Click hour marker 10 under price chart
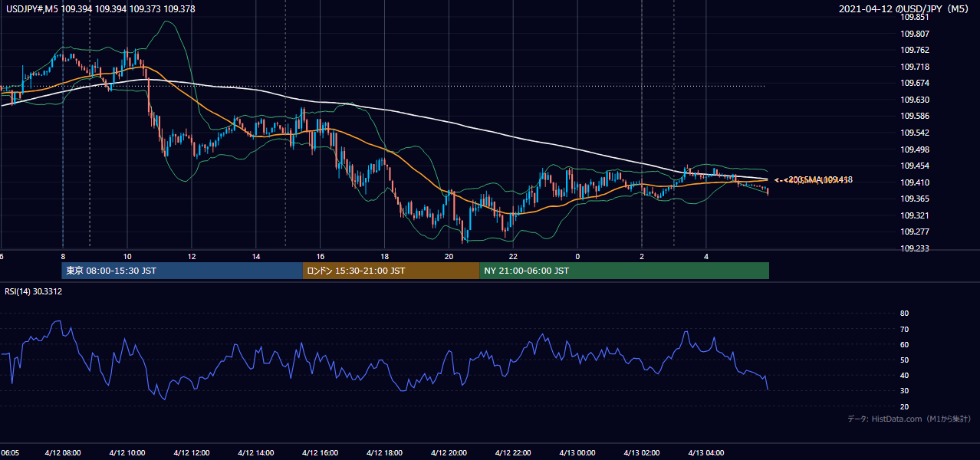 [127, 257]
